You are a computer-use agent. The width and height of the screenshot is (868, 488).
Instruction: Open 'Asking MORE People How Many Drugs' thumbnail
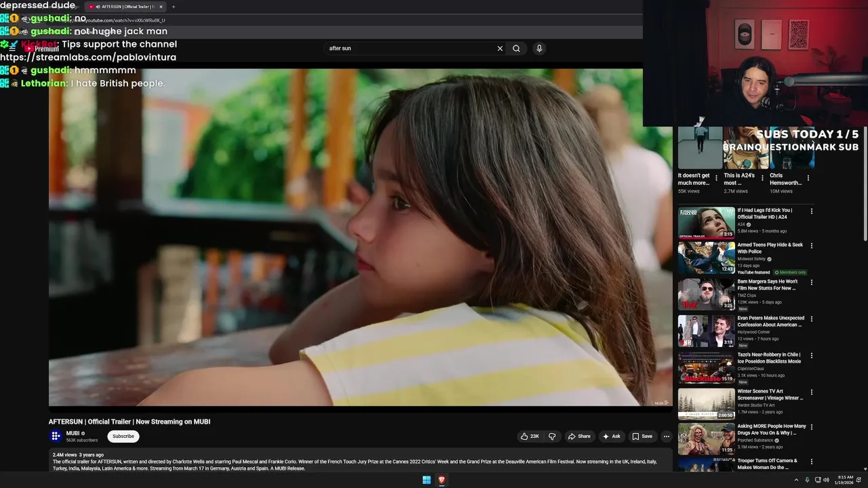706,439
